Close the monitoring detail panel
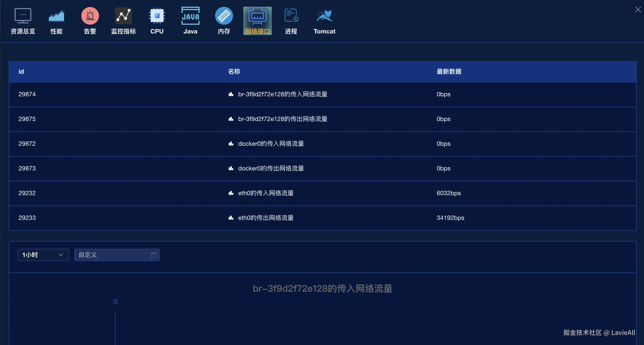Screen dimensions: 644x345 coord(638,10)
